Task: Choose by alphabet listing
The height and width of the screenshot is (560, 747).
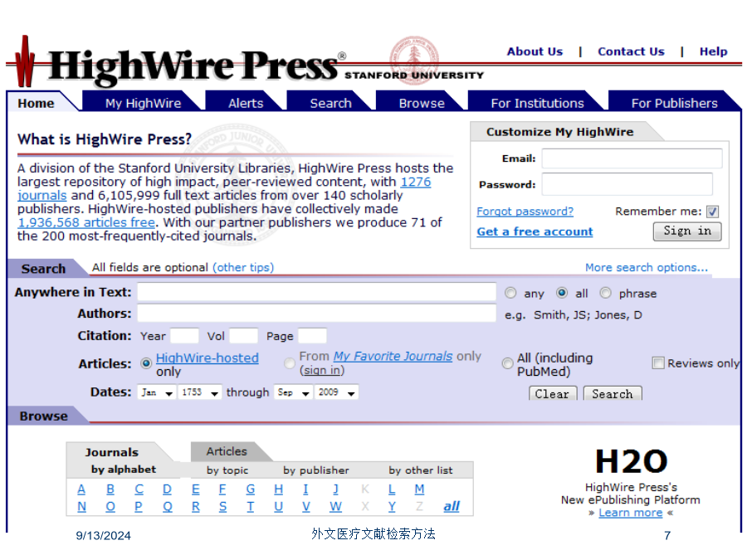Action: click(124, 470)
